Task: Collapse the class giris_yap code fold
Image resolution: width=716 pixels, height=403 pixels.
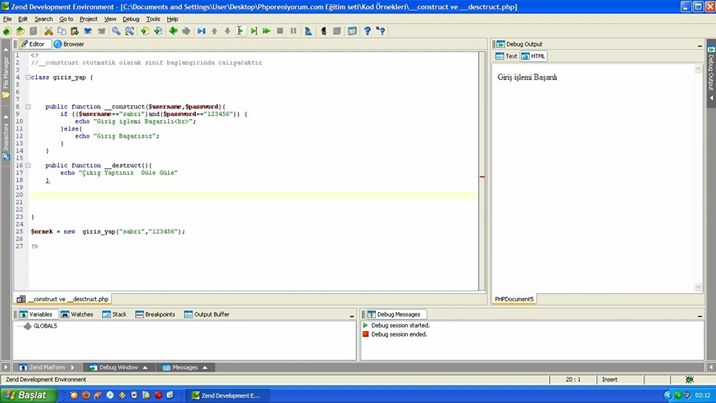Action: pyautogui.click(x=28, y=78)
